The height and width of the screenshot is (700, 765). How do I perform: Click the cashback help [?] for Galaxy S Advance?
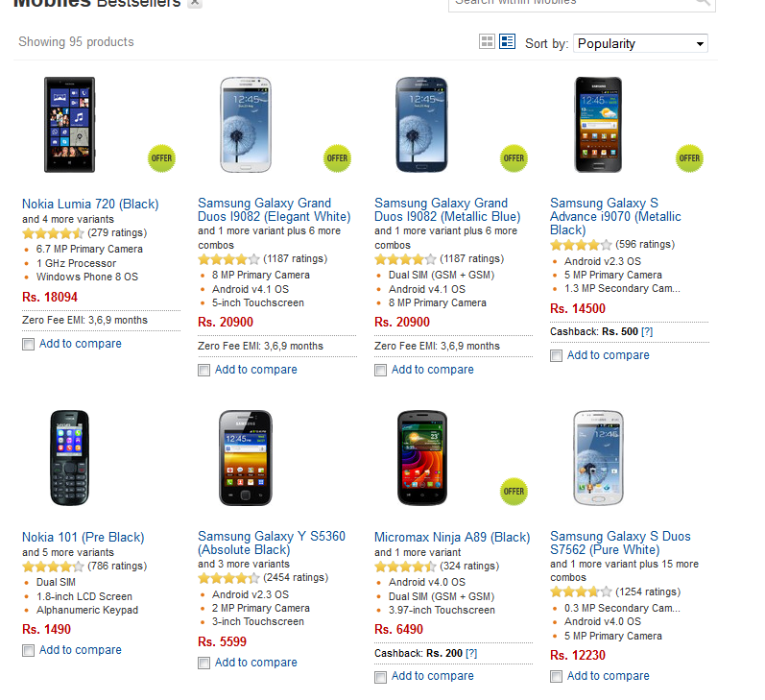click(x=647, y=332)
